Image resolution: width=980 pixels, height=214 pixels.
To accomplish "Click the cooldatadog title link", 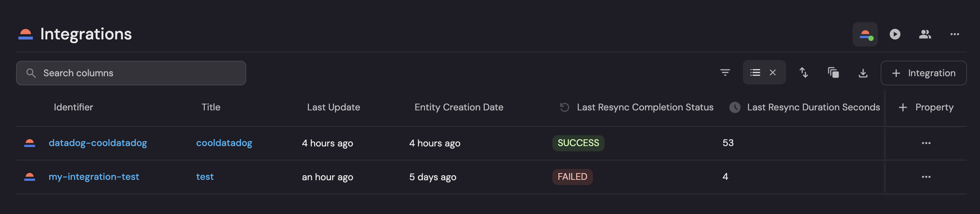I will (x=224, y=143).
